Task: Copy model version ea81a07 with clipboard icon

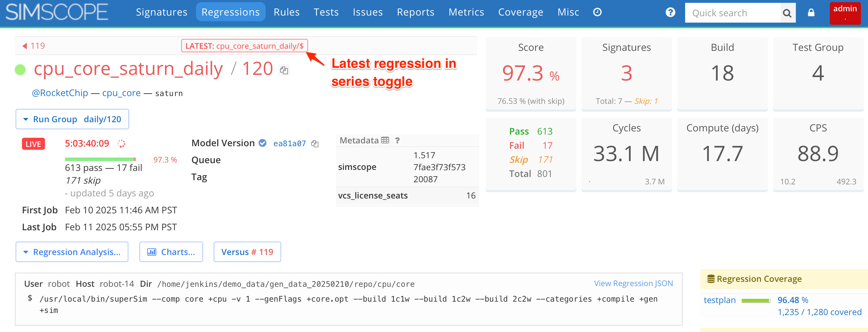Action: [x=315, y=144]
